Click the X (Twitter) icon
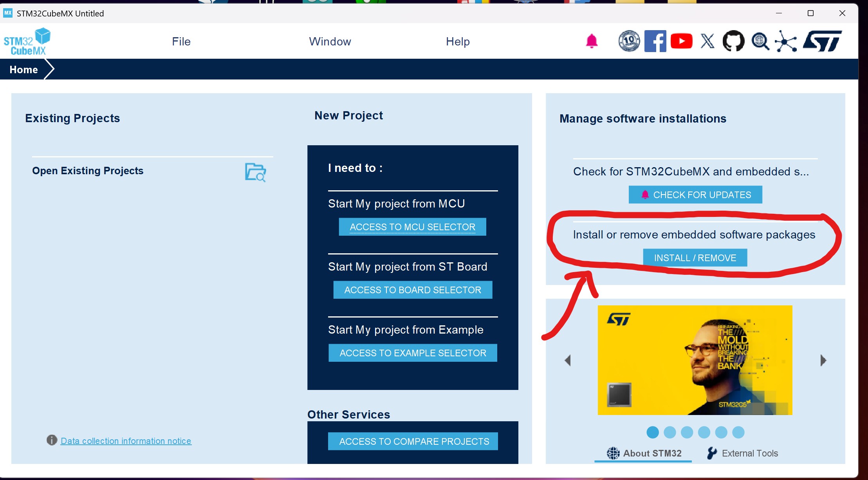This screenshot has height=480, width=868. coord(707,41)
